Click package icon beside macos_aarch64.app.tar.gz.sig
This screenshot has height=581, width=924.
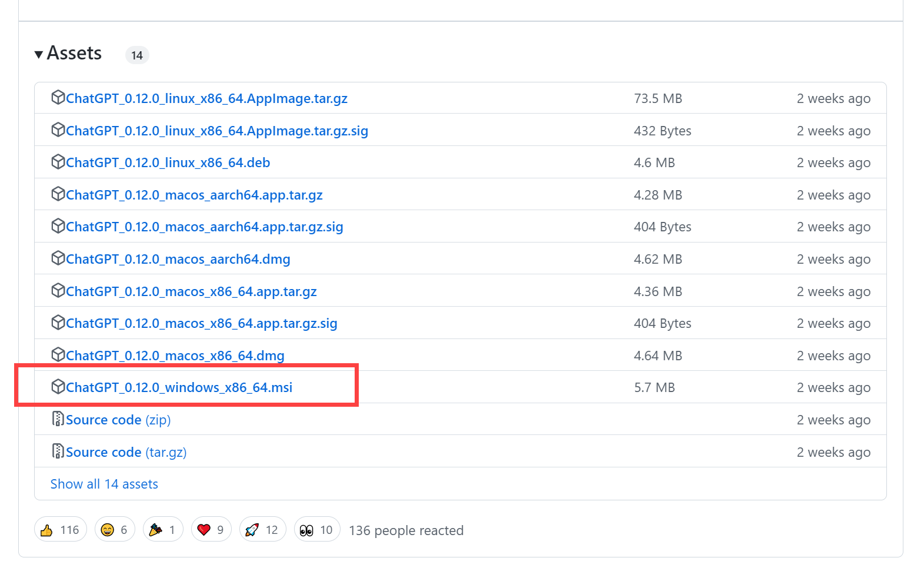pyautogui.click(x=58, y=225)
